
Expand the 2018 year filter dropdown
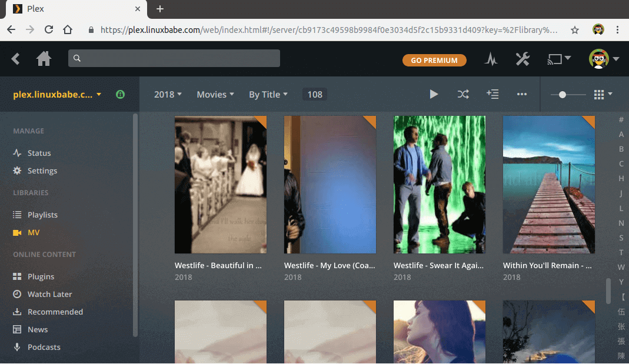[x=168, y=94]
